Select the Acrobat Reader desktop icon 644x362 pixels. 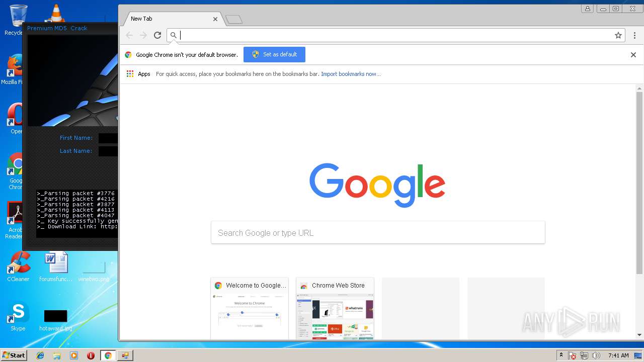tap(15, 220)
